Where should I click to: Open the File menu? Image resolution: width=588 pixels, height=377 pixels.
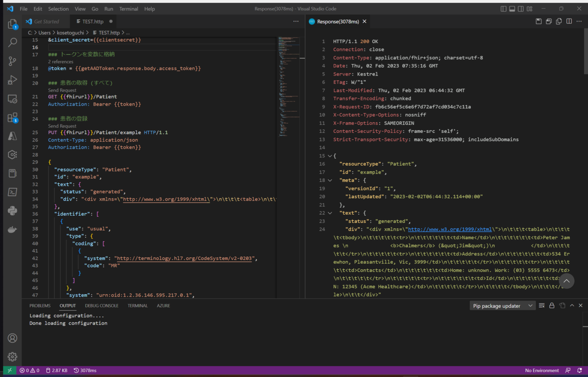24,9
